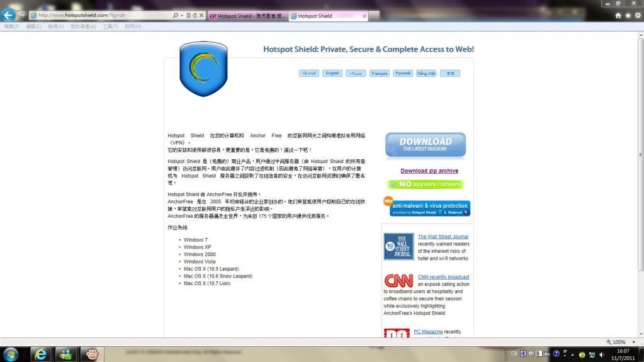Click the blue IME input method icon

pyautogui.click(x=523, y=353)
